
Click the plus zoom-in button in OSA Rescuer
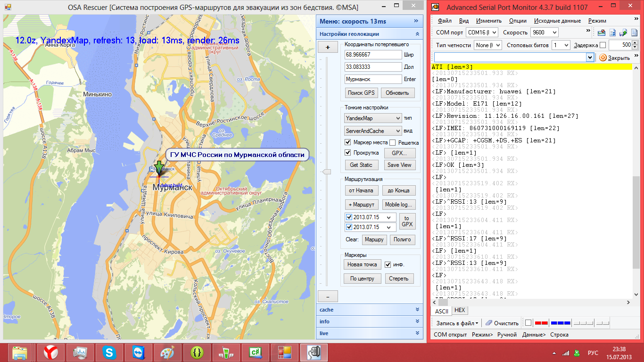pos(328,47)
